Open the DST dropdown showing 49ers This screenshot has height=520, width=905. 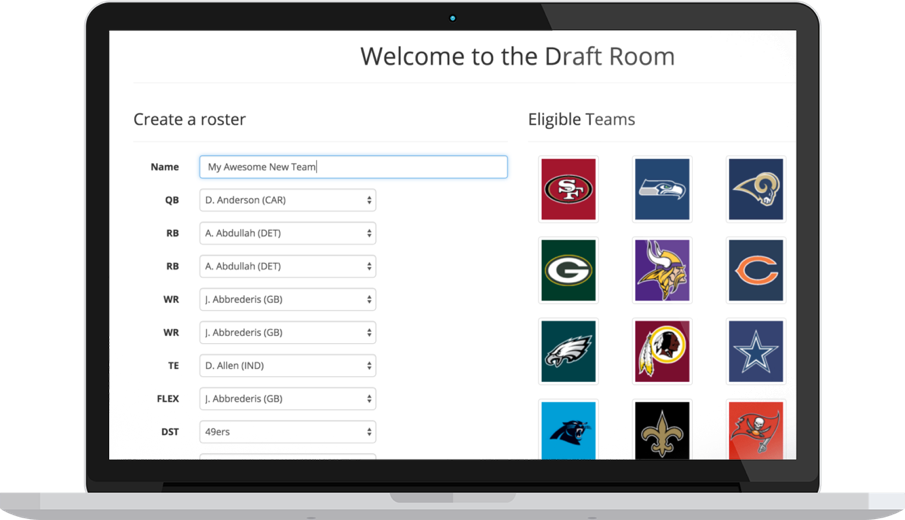288,432
